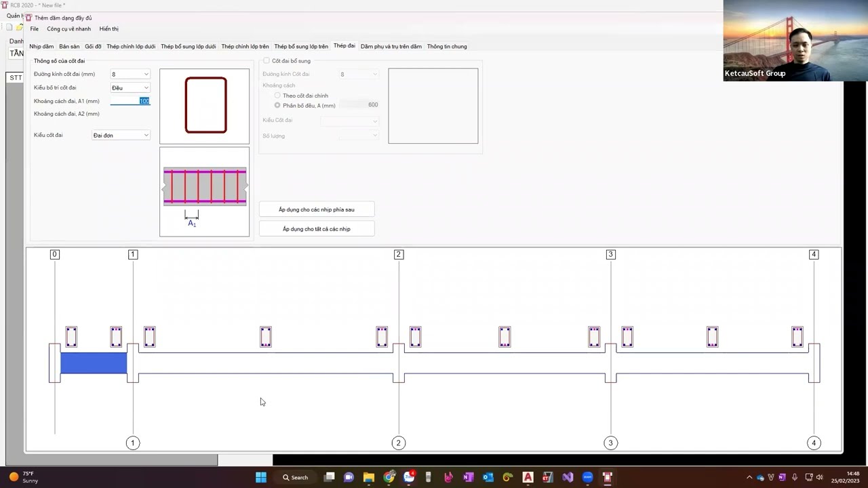Image resolution: width=868 pixels, height=488 pixels.
Task: Click the Khoảng cách đai A1 input field
Action: tap(130, 101)
